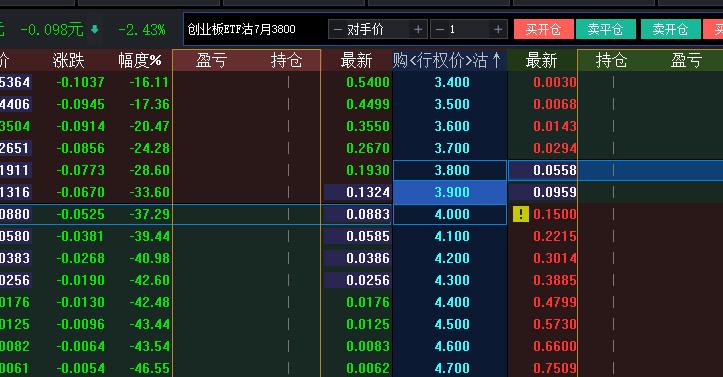Select strike price 3.900
This screenshot has height=377, width=723.
(x=452, y=192)
